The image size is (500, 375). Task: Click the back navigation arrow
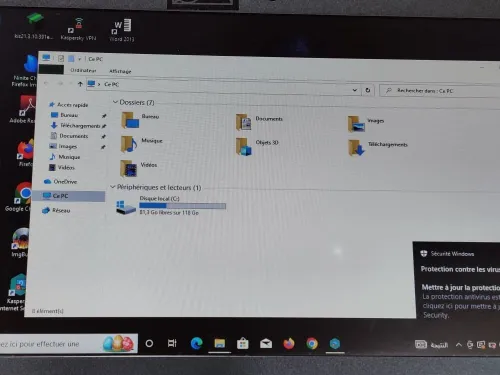click(x=46, y=83)
